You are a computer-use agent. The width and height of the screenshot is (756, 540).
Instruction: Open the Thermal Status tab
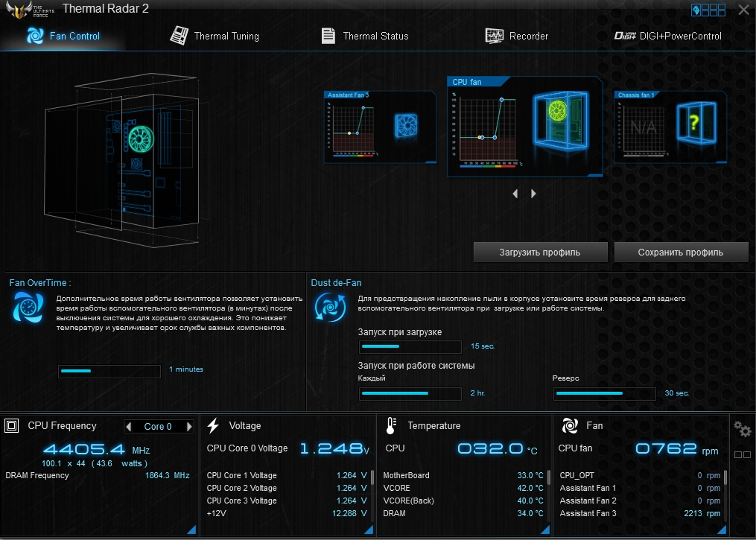point(365,36)
